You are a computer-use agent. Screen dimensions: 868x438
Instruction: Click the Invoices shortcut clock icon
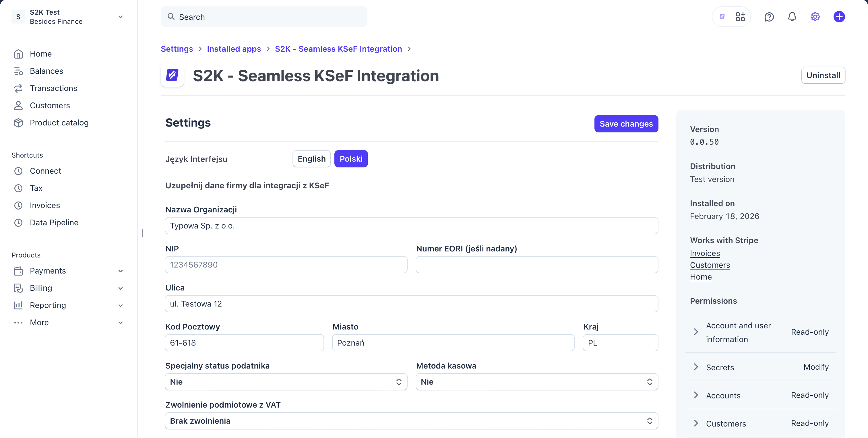click(18, 205)
